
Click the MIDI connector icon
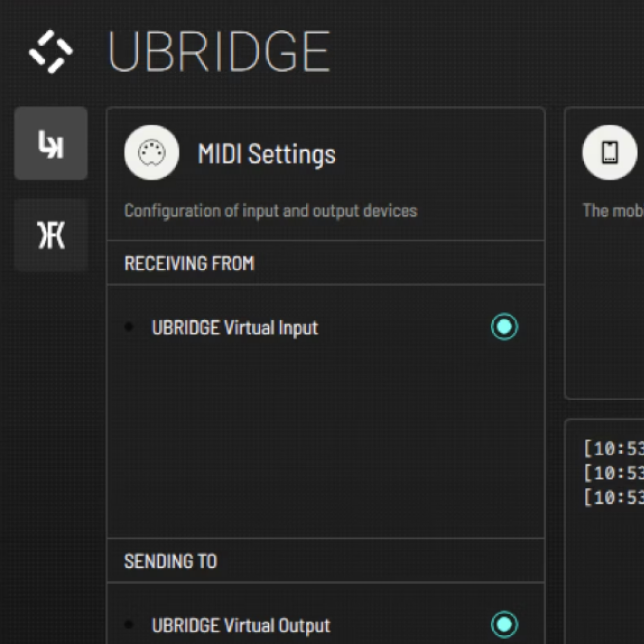coord(151,153)
